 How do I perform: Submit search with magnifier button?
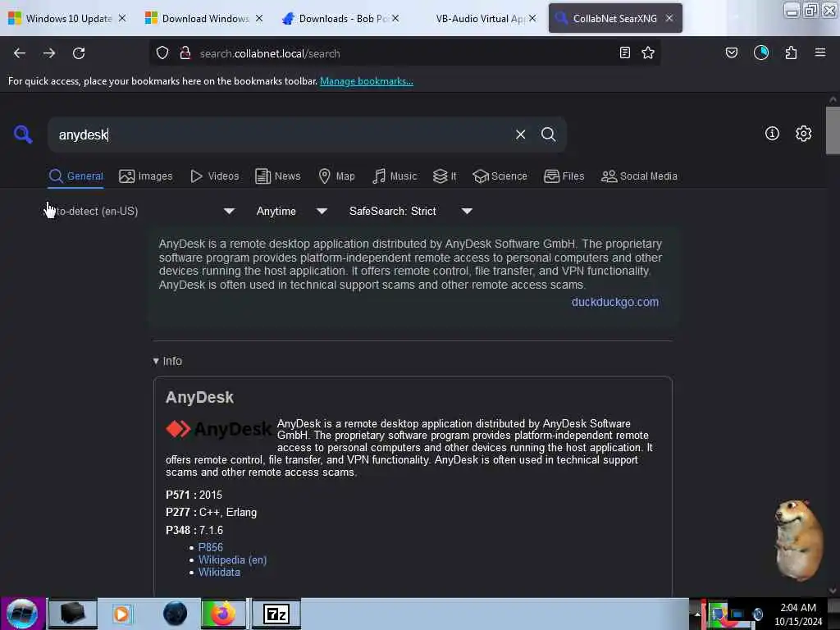[548, 135]
